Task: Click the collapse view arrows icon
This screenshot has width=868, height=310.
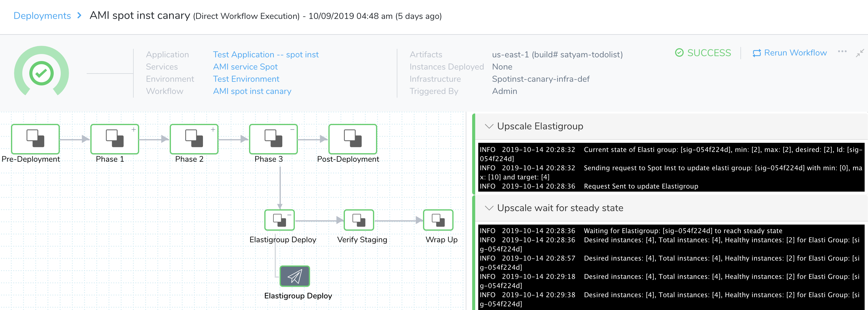Action: [x=860, y=53]
